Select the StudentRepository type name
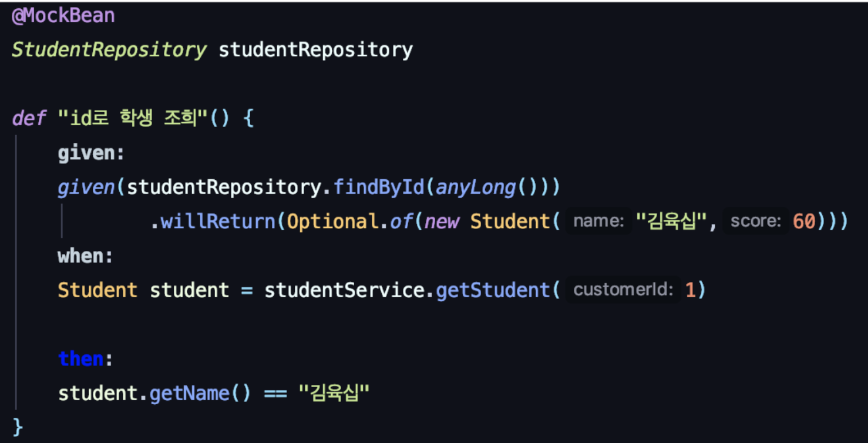Viewport: 868px width, 443px height. [x=109, y=50]
